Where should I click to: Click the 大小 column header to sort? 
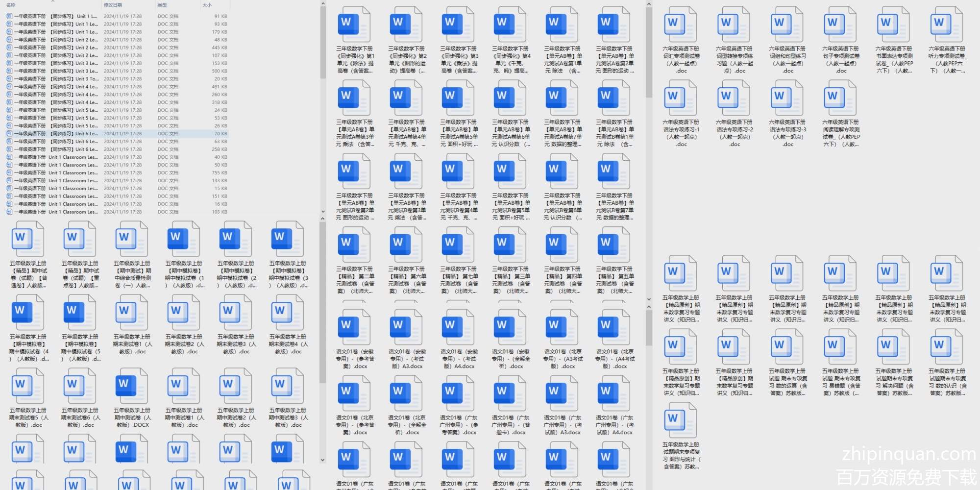coord(207,5)
